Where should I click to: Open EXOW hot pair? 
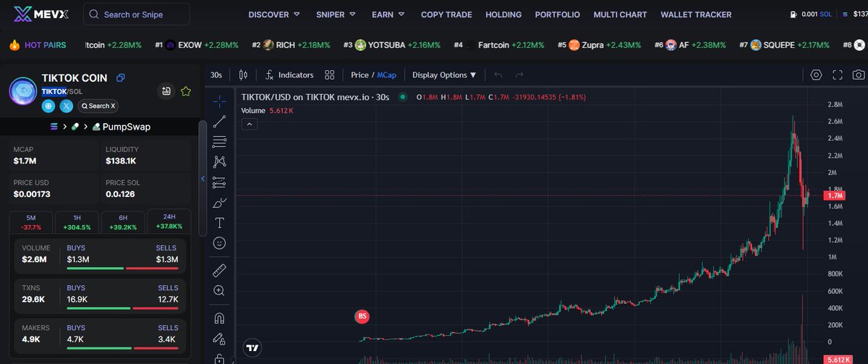[198, 45]
